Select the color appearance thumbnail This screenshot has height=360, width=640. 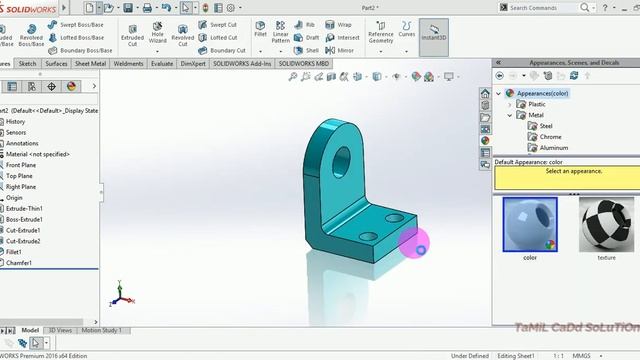point(530,225)
